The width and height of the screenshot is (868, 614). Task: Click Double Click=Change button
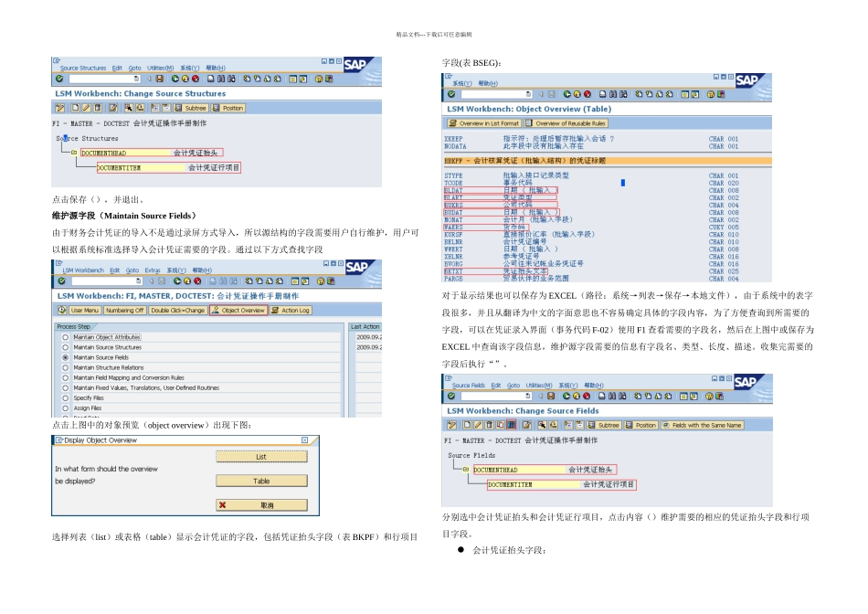pyautogui.click(x=177, y=310)
